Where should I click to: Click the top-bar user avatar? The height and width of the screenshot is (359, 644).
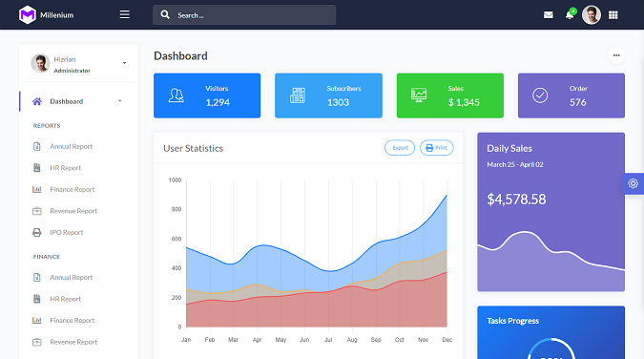point(592,15)
